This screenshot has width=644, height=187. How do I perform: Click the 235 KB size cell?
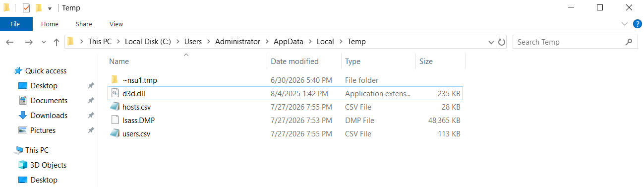(450, 94)
